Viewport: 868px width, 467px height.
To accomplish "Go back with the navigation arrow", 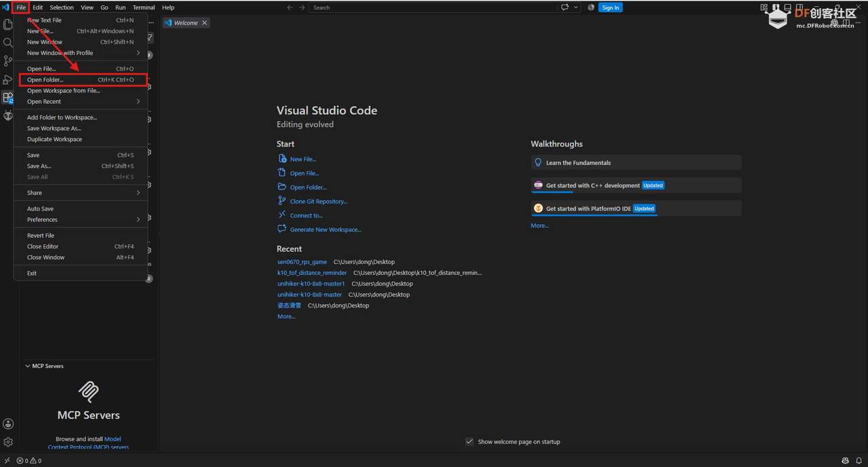I will [290, 7].
